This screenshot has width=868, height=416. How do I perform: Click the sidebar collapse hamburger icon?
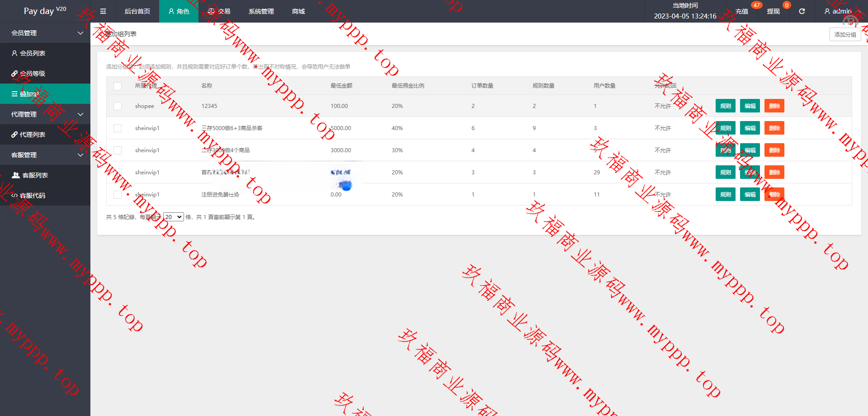pyautogui.click(x=103, y=11)
